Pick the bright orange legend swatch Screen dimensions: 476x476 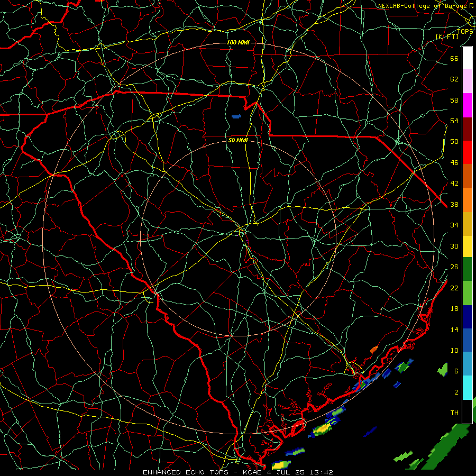tap(467, 200)
